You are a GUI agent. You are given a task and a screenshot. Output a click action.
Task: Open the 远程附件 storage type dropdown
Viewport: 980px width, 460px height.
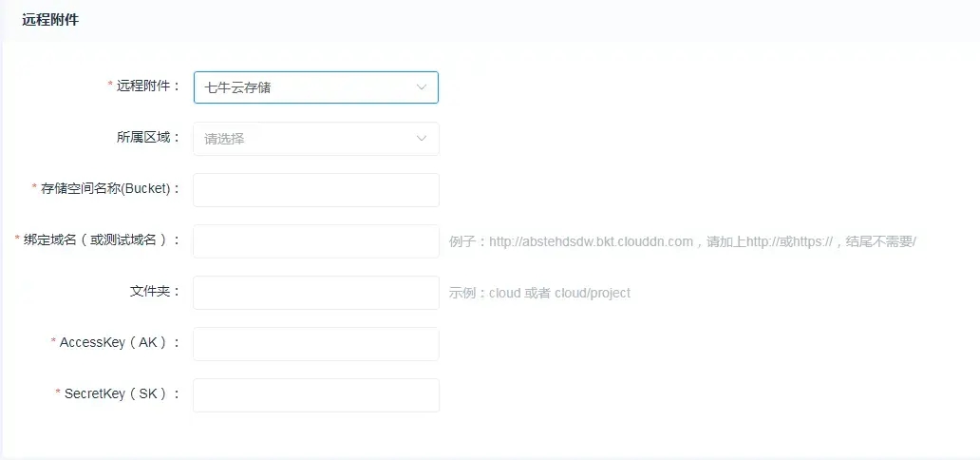tap(304, 87)
